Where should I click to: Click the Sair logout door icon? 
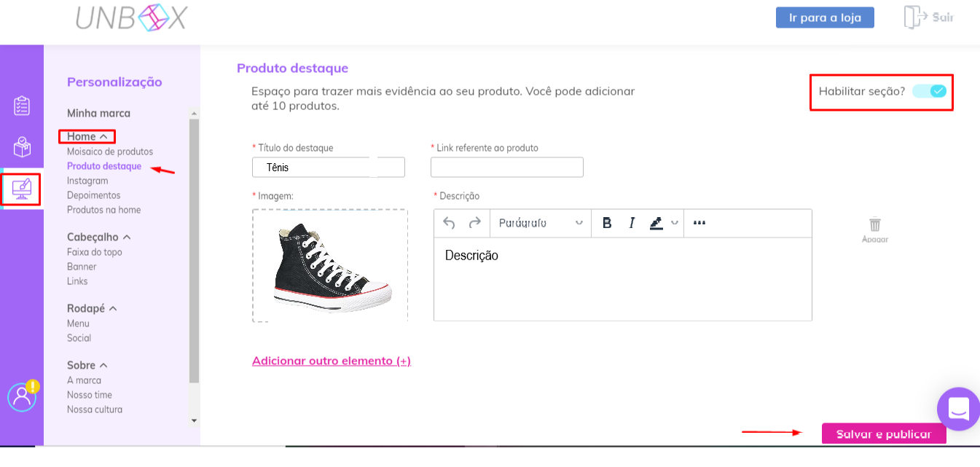coord(914,17)
